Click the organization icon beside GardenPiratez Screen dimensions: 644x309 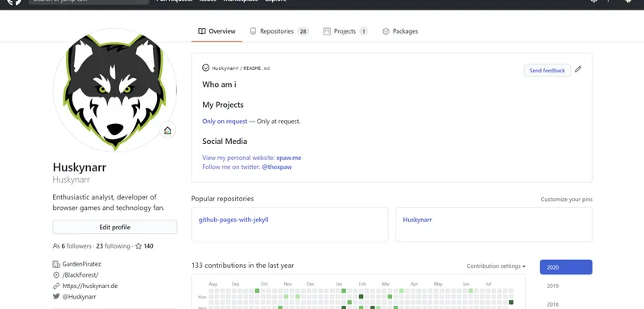click(x=56, y=264)
